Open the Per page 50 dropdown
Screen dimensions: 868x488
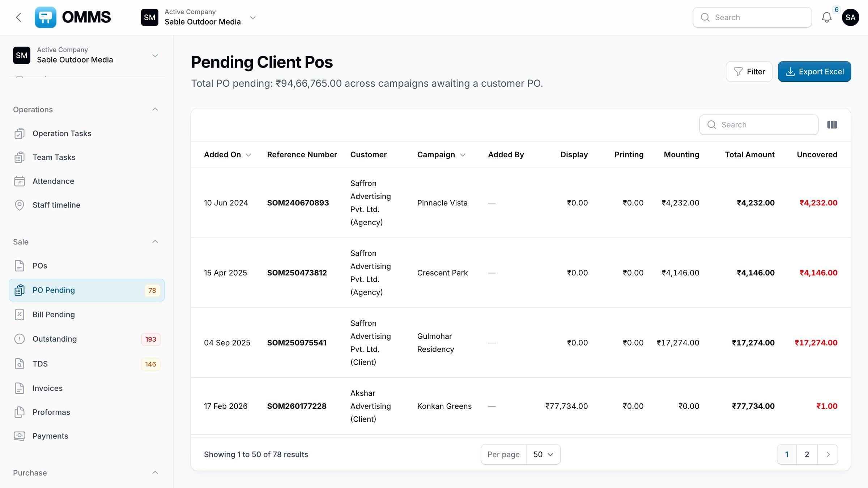(543, 454)
